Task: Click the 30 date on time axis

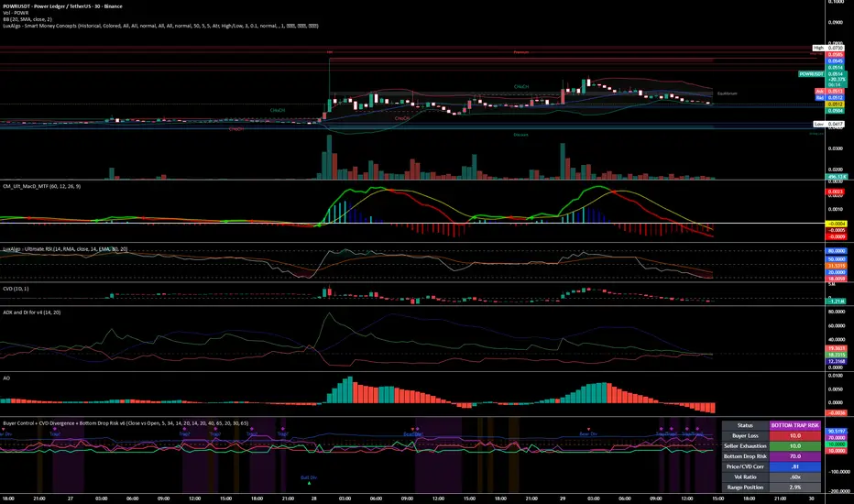Action: (812, 499)
